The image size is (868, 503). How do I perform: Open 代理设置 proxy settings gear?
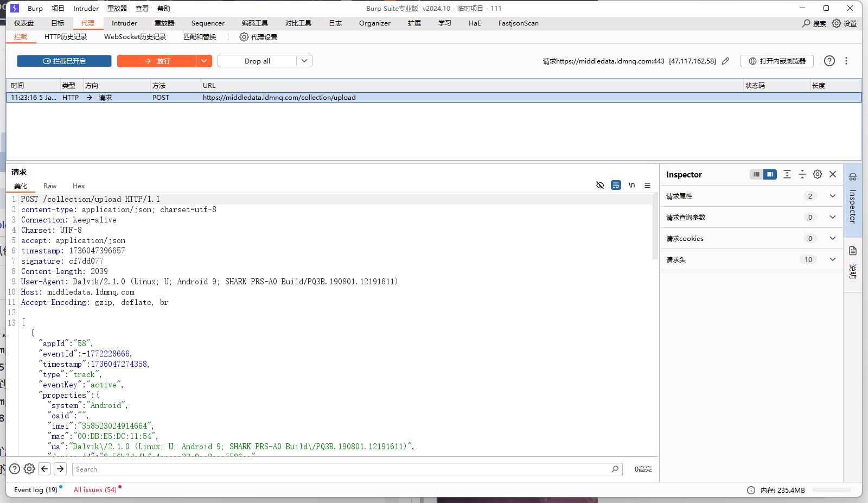pos(244,37)
